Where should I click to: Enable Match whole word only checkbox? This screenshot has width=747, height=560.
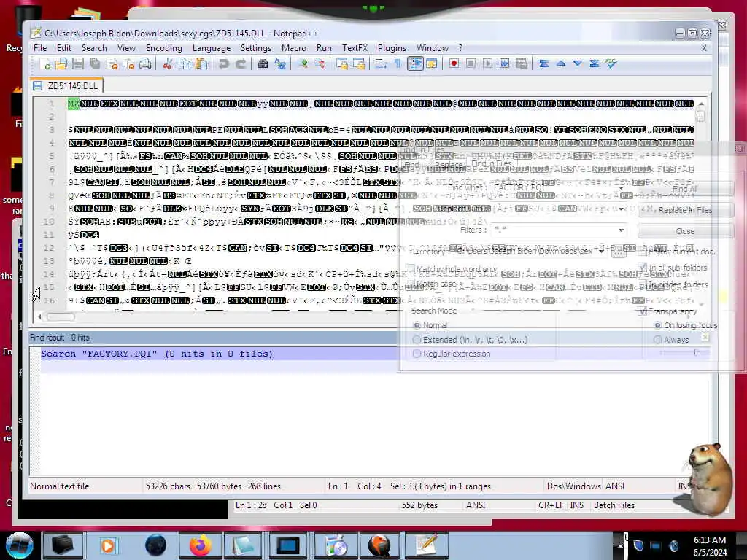click(410, 269)
